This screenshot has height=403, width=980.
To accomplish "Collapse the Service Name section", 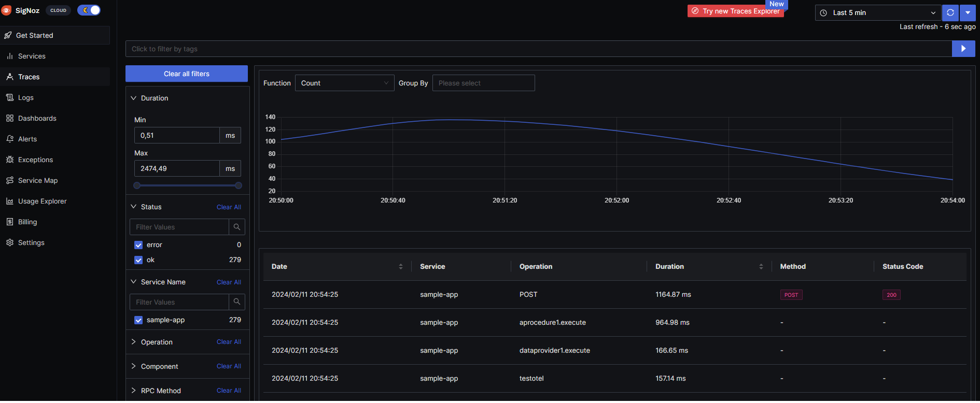I will click(x=133, y=282).
